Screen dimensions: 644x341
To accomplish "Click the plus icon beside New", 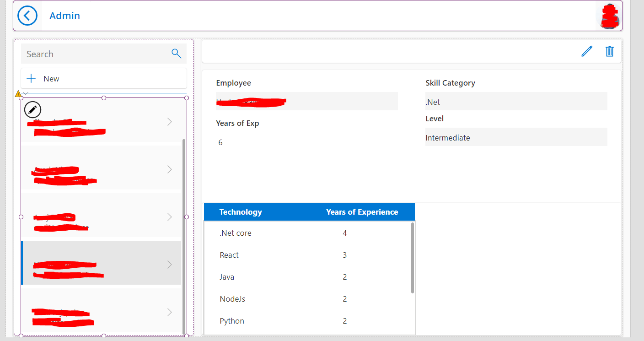I will click(31, 78).
